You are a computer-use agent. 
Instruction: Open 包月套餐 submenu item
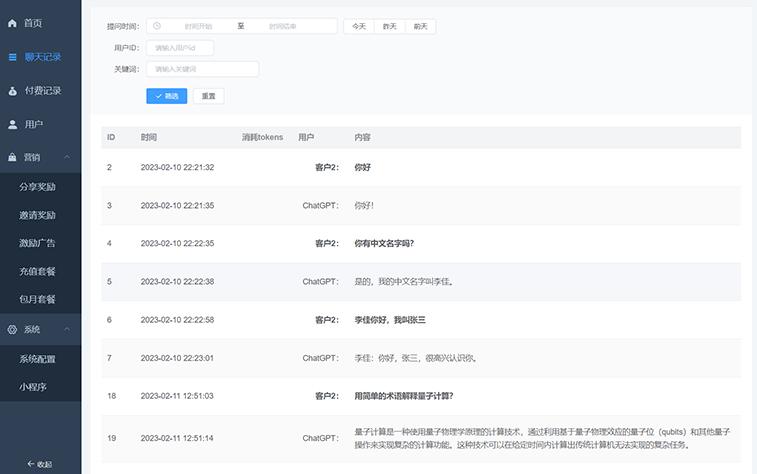tap(38, 299)
